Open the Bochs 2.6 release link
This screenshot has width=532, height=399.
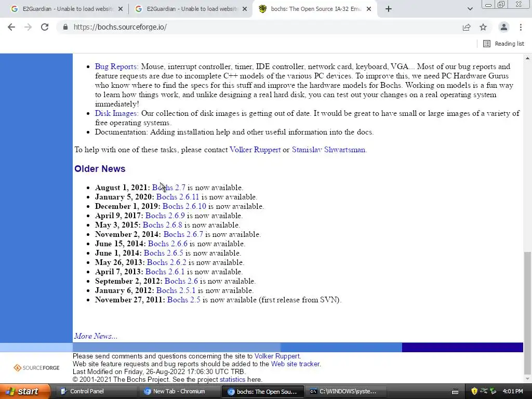pos(181,281)
